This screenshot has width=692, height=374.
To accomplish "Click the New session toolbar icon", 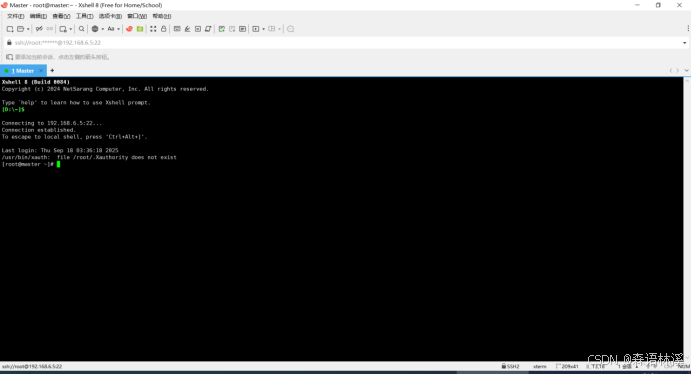I will (10, 29).
